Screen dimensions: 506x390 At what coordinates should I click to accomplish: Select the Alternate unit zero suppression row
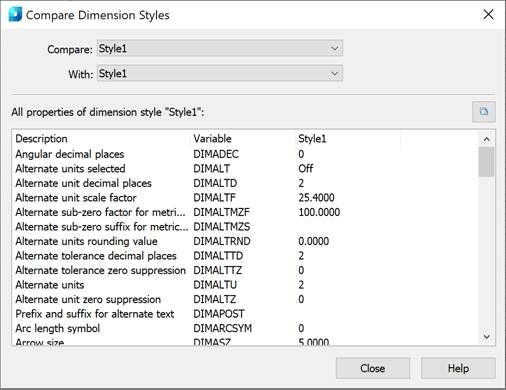(x=245, y=299)
